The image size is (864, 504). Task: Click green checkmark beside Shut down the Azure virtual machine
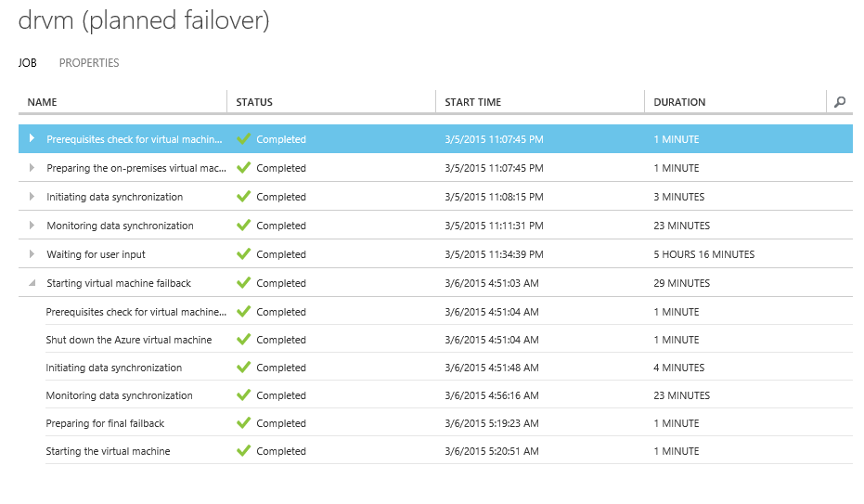pos(244,340)
